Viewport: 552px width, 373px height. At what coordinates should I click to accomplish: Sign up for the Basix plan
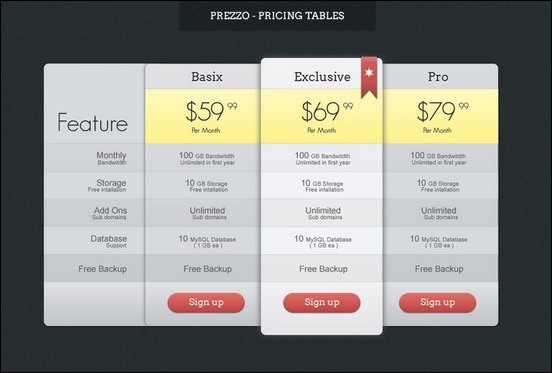[206, 303]
